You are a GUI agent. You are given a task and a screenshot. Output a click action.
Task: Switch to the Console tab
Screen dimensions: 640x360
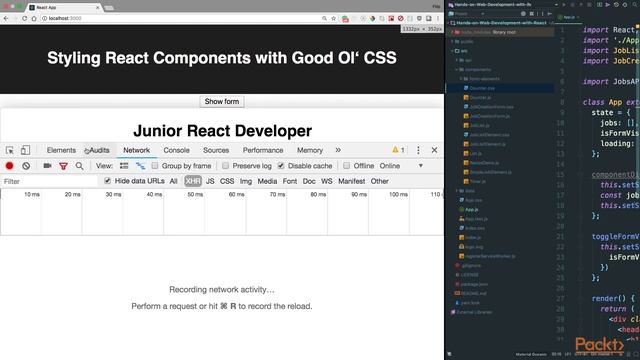coord(176,150)
